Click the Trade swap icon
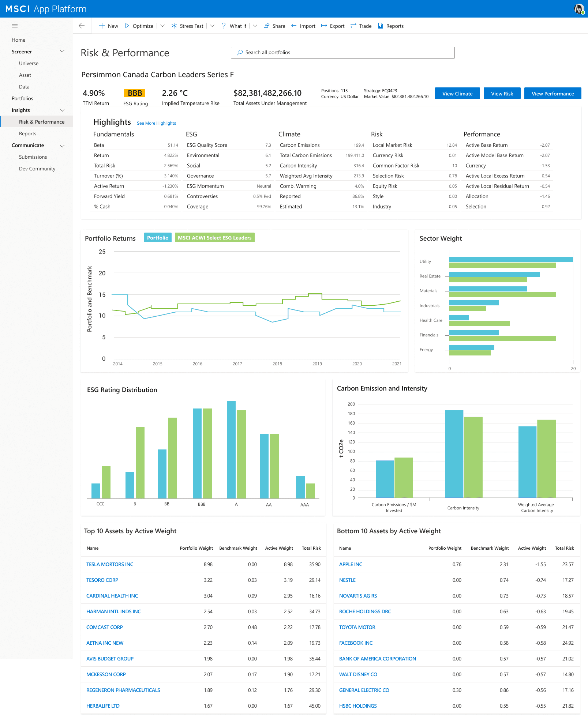This screenshot has height=723, width=588. click(353, 26)
